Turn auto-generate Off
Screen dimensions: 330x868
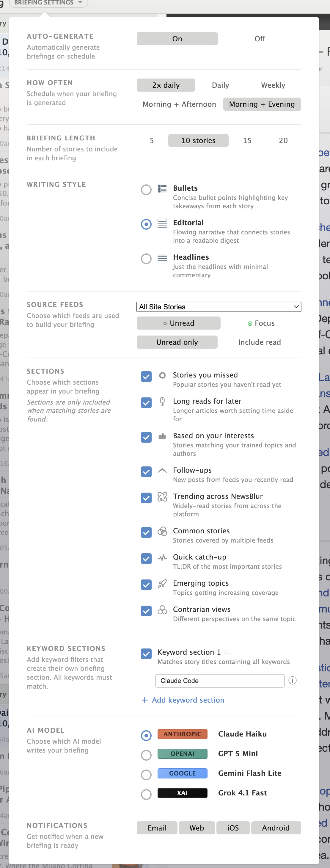(259, 39)
